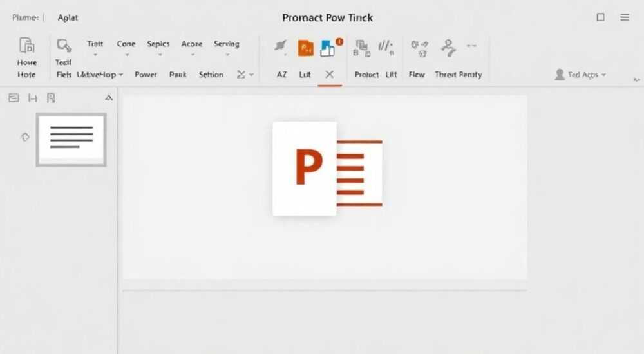The image size is (644, 354).
Task: Expand the Sepics dropdown
Action: pyautogui.click(x=160, y=55)
